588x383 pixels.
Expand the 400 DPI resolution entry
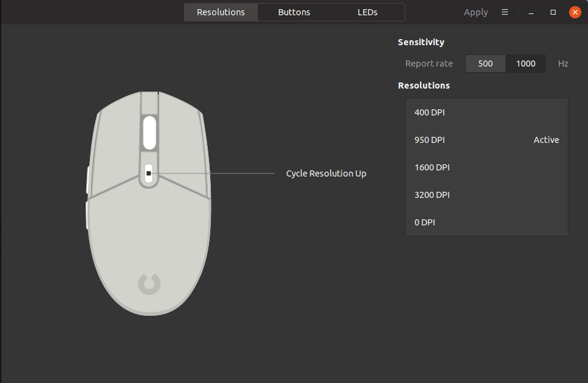pyautogui.click(x=429, y=112)
